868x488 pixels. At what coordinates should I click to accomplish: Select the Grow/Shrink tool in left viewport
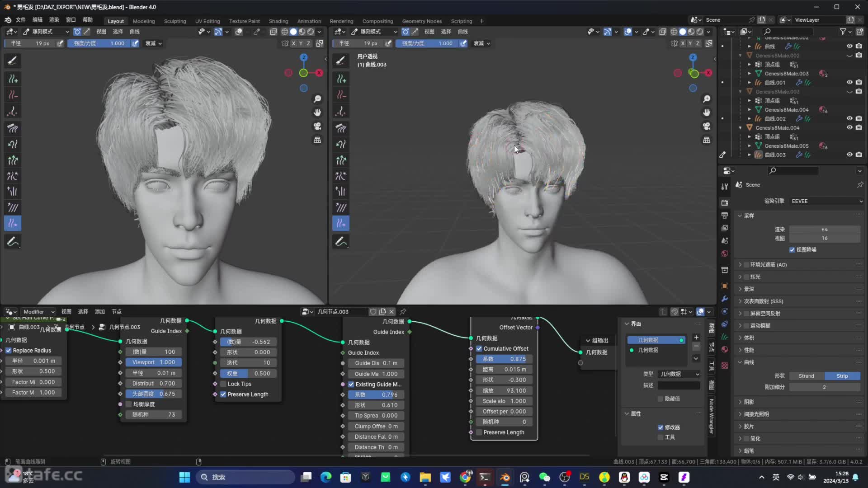(13, 160)
